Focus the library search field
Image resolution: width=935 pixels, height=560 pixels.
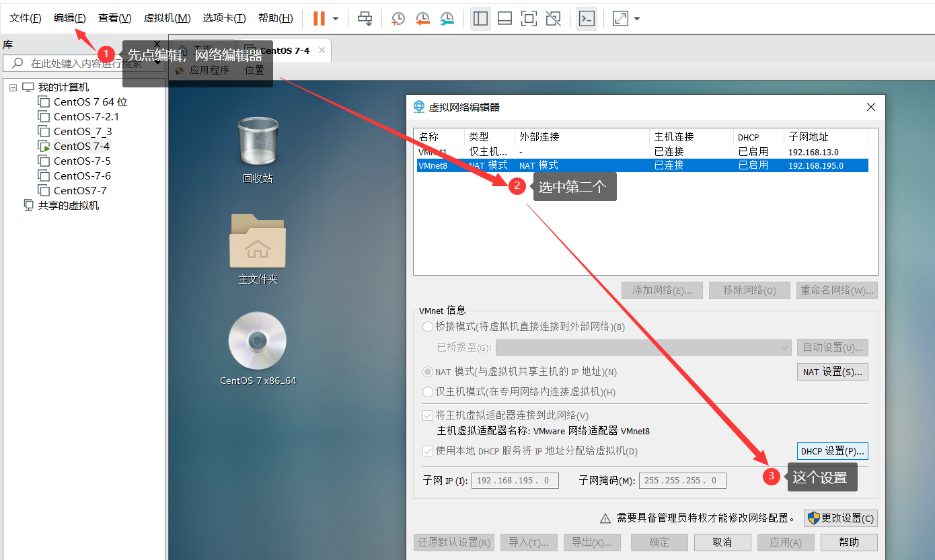coord(84,63)
